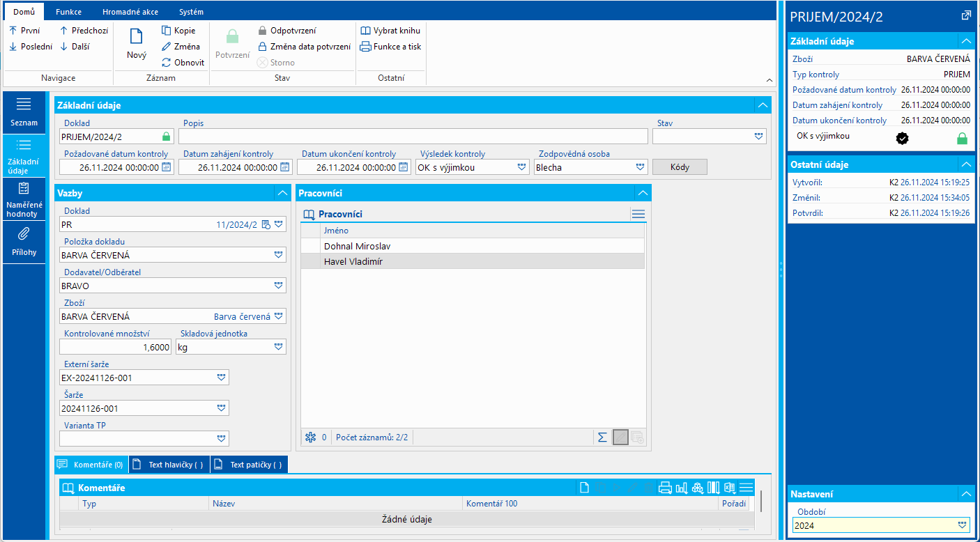Sort by Jméno column header
This screenshot has height=542, width=980.
[482, 231]
